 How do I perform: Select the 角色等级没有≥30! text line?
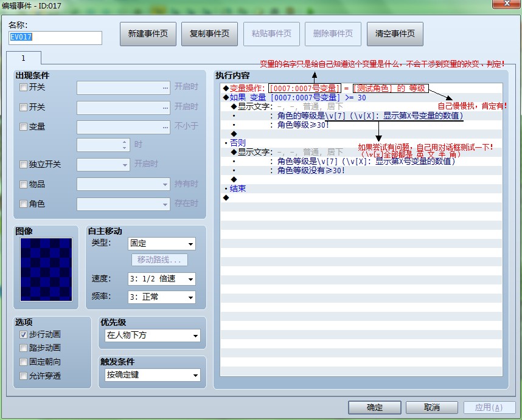[x=361, y=170]
